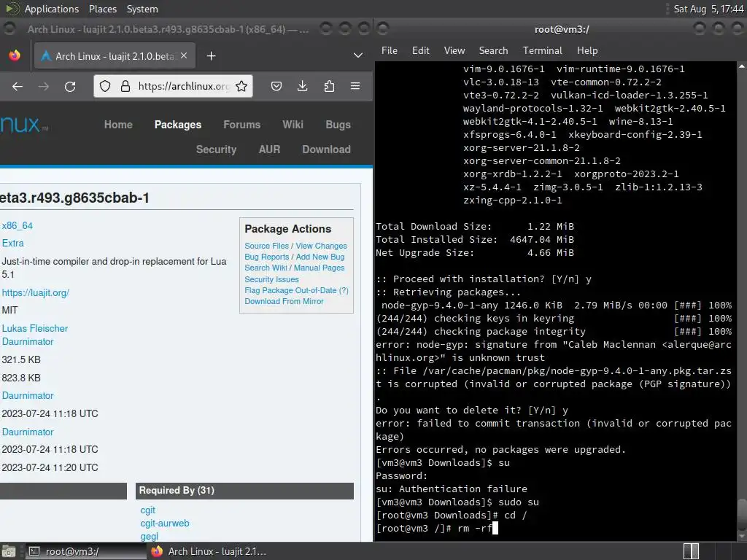Open the https://luajit.org/ link
747x560 pixels.
click(x=36, y=293)
